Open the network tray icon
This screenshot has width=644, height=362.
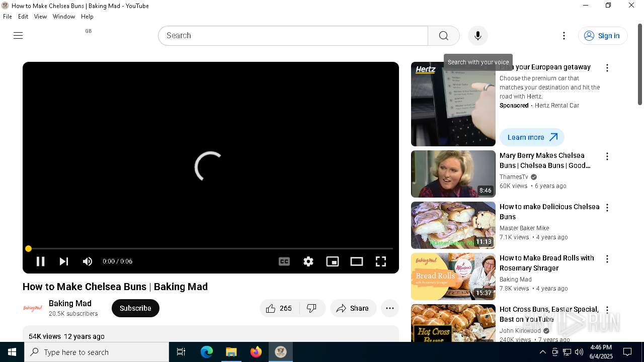pyautogui.click(x=567, y=352)
